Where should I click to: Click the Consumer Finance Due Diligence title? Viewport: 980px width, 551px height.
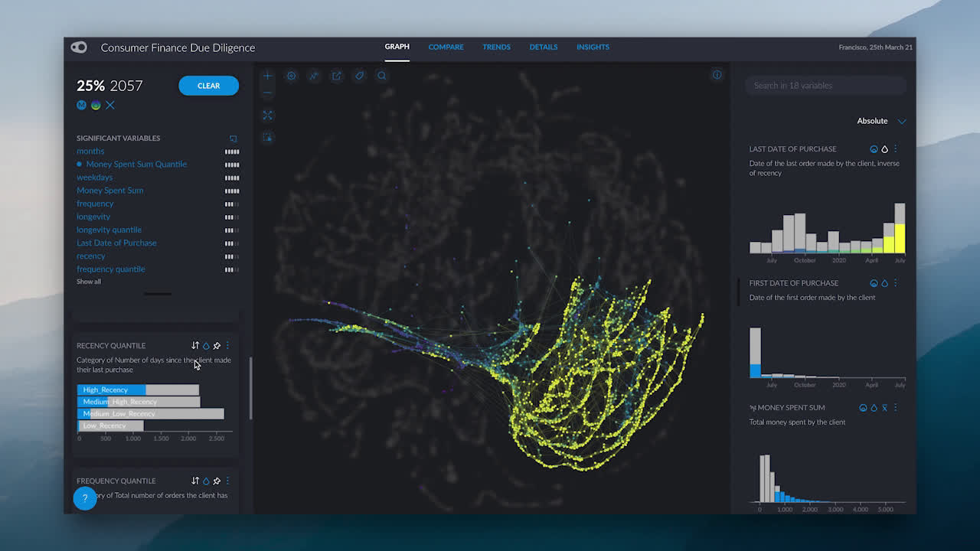[178, 47]
